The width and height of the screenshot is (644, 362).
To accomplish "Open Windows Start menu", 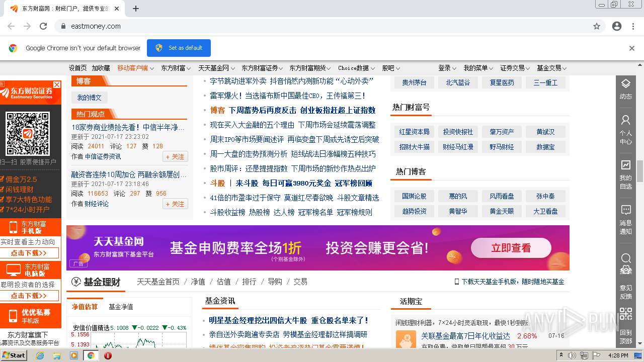I will (14, 355).
